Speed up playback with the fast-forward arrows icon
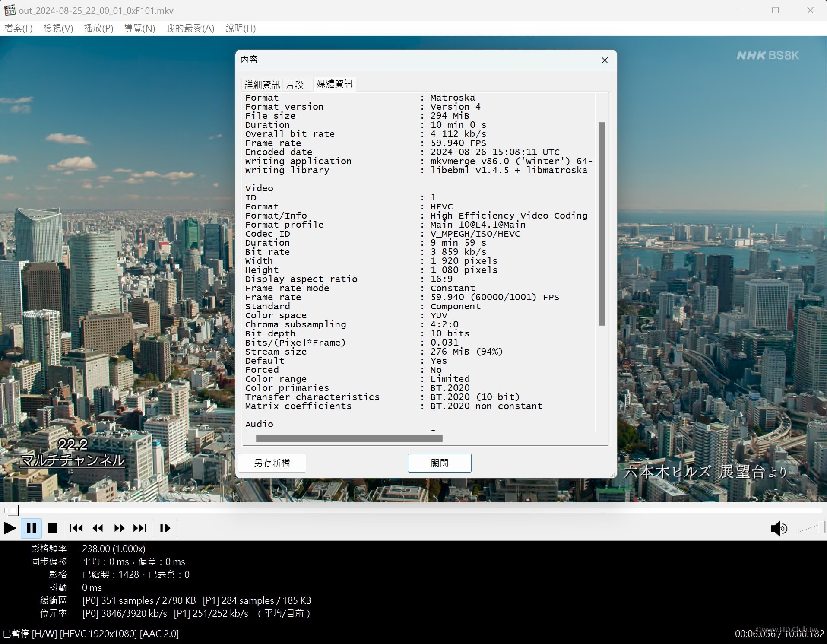This screenshot has width=827, height=644. click(119, 528)
